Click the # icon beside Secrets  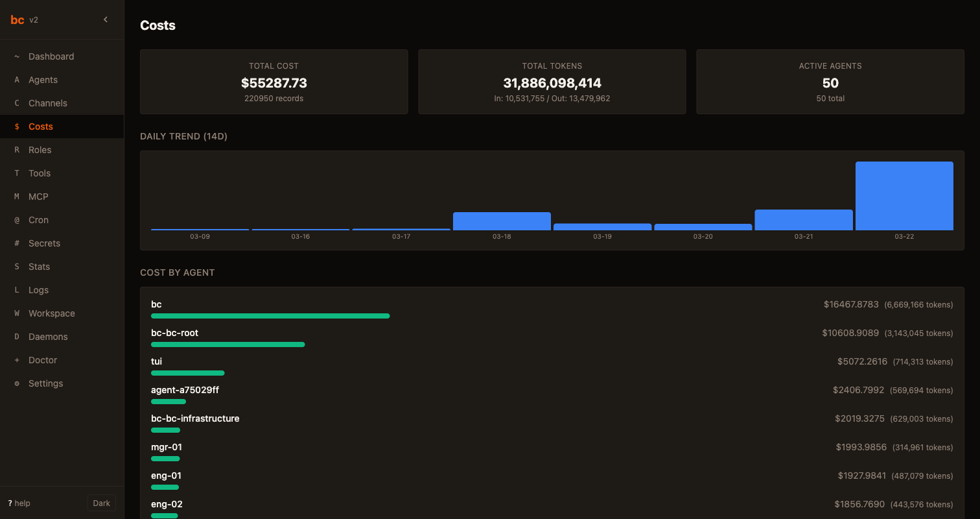click(x=17, y=243)
